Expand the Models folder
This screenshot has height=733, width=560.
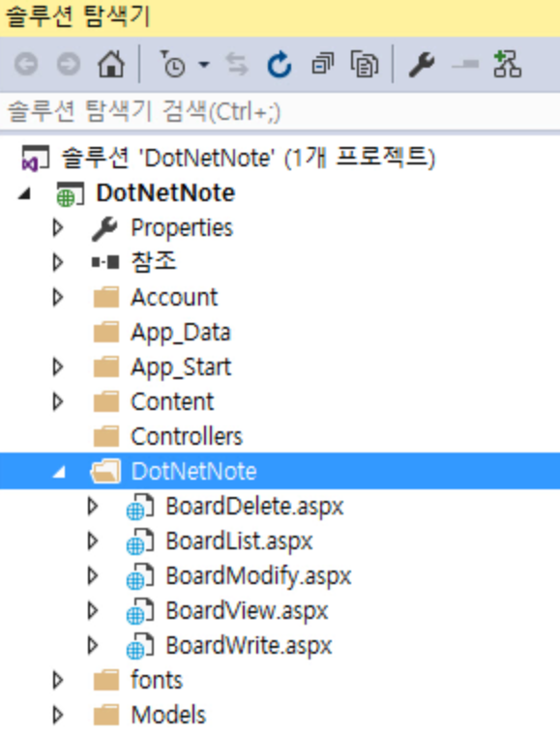pos(58,716)
